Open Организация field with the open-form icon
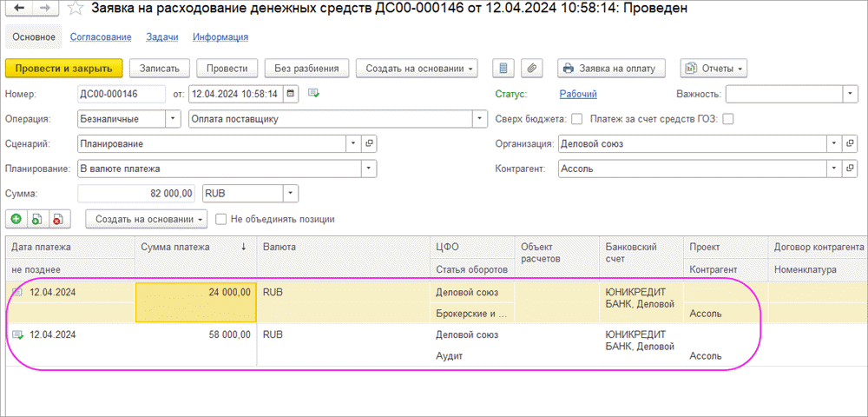 pos(856,143)
